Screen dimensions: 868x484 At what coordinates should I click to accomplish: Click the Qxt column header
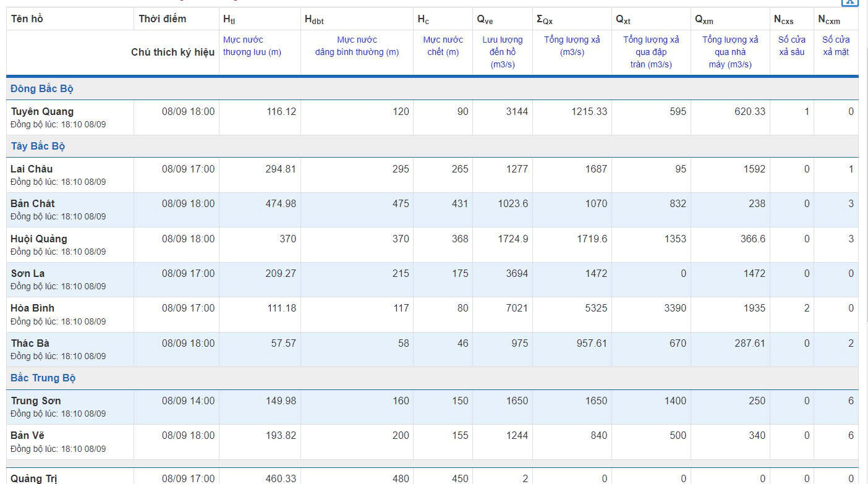pyautogui.click(x=623, y=20)
